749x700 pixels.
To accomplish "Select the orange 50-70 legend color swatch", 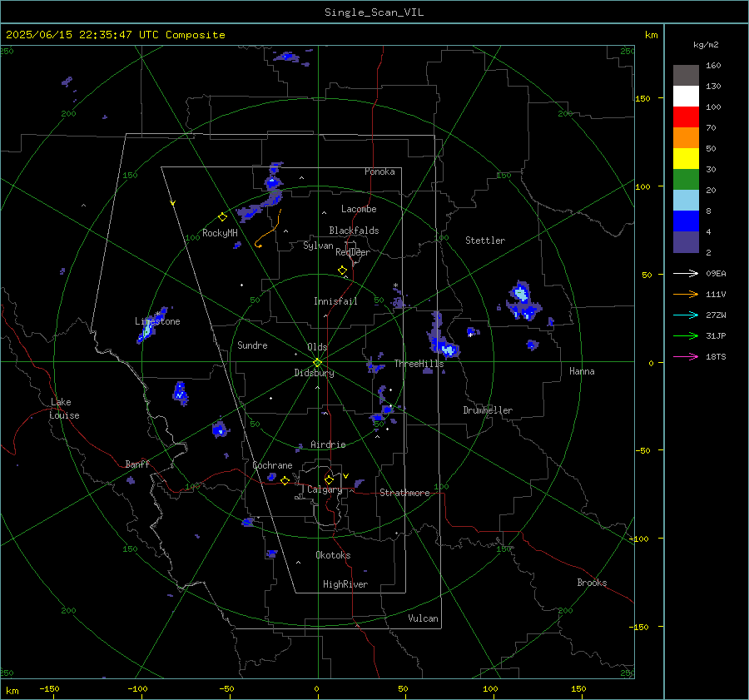I will coord(686,138).
